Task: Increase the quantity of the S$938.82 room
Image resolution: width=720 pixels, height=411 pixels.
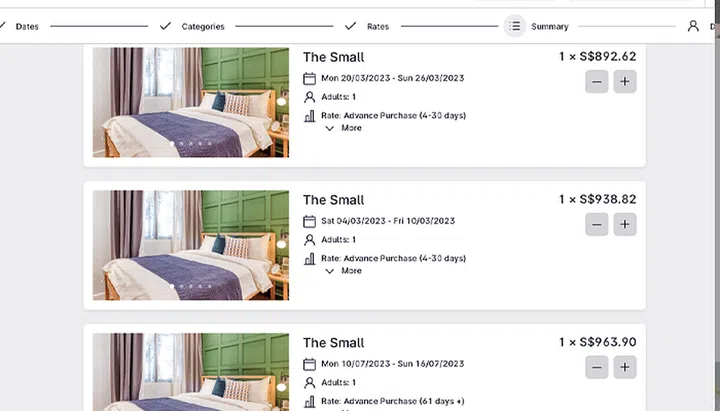Action: coord(625,225)
